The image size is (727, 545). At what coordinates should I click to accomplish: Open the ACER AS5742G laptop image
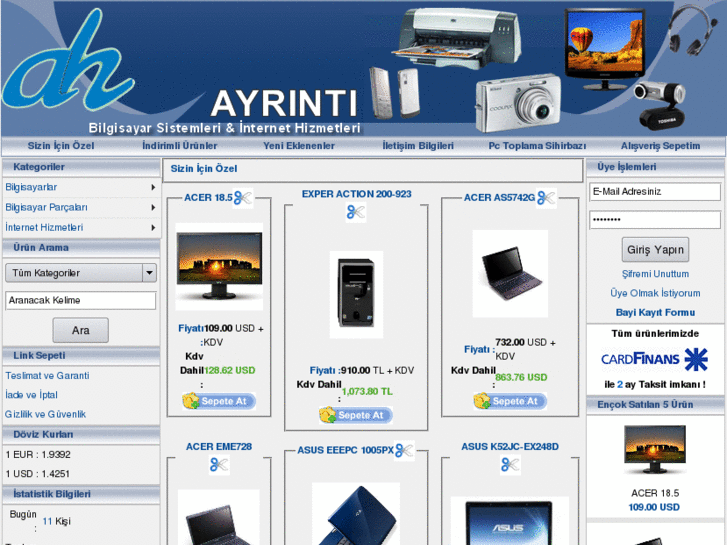click(x=510, y=274)
